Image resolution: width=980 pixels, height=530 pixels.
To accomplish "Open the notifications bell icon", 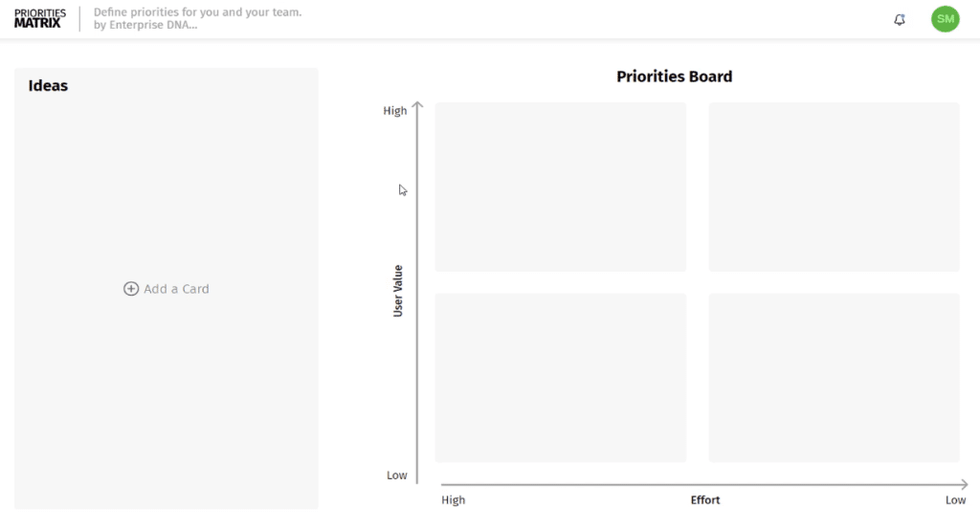I will [x=900, y=19].
